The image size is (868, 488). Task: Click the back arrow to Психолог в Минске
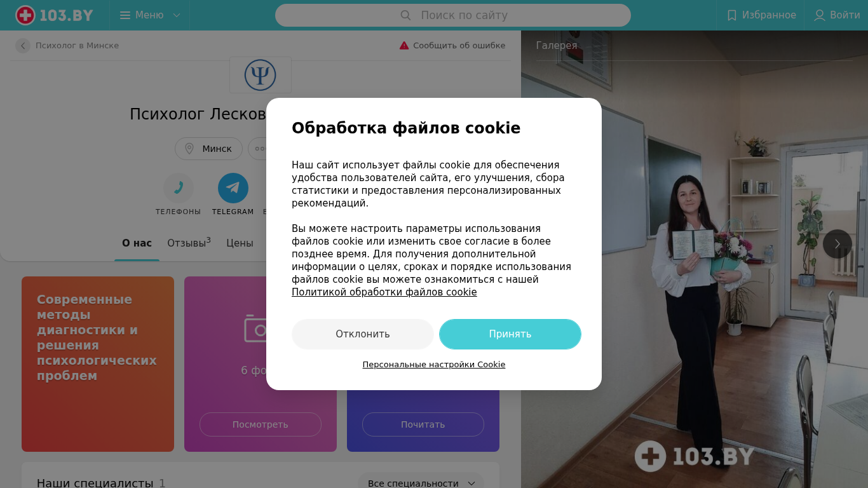click(x=23, y=46)
